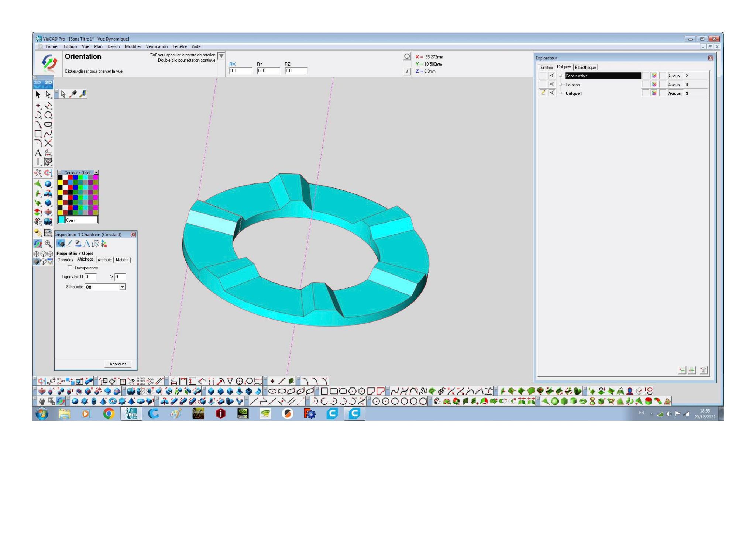Expand the Orientation options arrow
Screen dimensions: 756x534
coord(221,56)
